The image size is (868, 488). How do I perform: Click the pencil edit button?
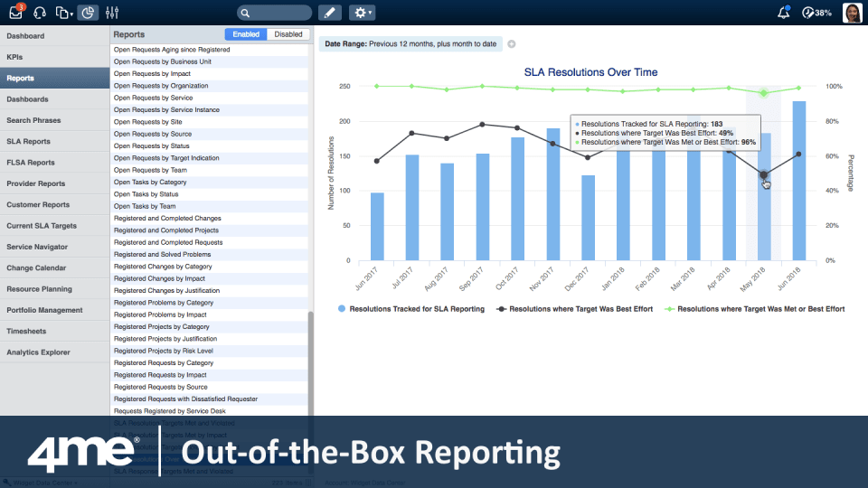tap(330, 13)
